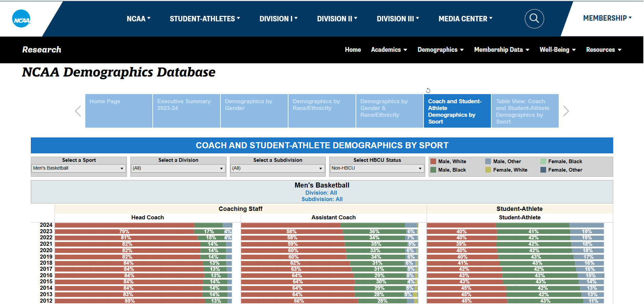The width and height of the screenshot is (644, 304).
Task: Expand the Division III menu
Action: (398, 19)
